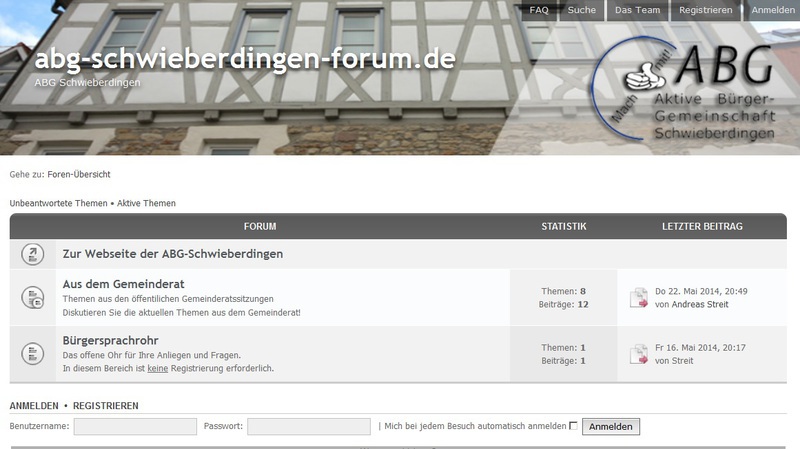View Unbeantwortete Themen
The width and height of the screenshot is (800, 449).
point(58,203)
